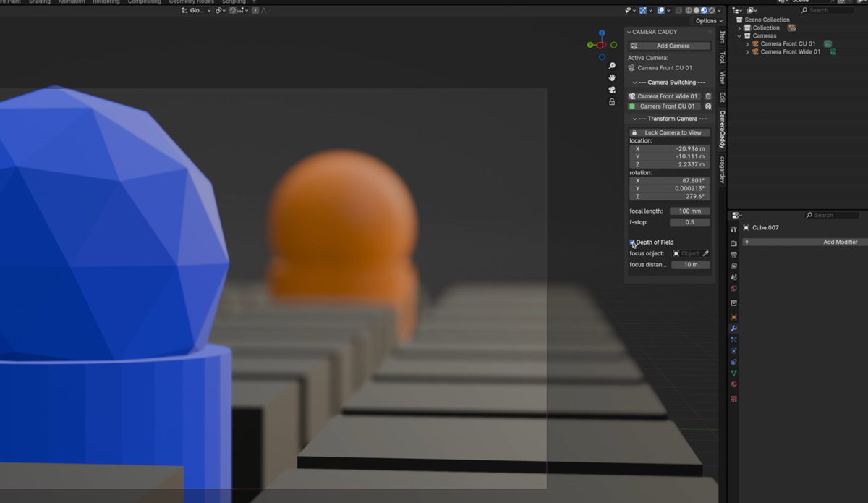Collapse the CAMERA CADDY panel
The width and height of the screenshot is (868, 503).
(x=629, y=32)
